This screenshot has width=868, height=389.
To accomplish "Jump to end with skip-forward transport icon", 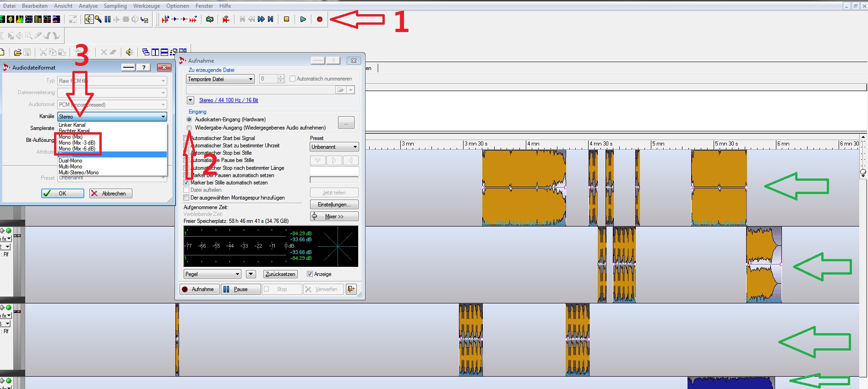I will pyautogui.click(x=271, y=19).
